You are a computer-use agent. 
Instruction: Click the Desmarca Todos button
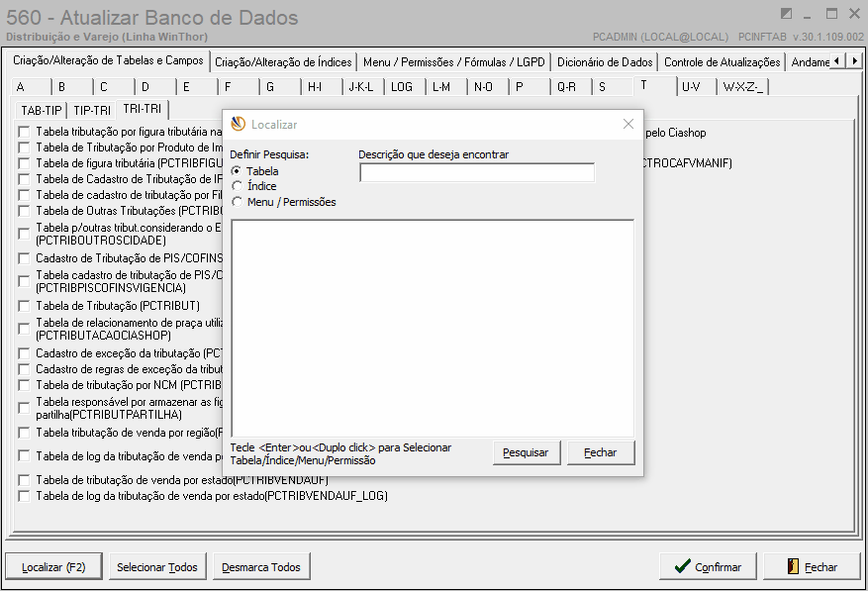tap(261, 567)
